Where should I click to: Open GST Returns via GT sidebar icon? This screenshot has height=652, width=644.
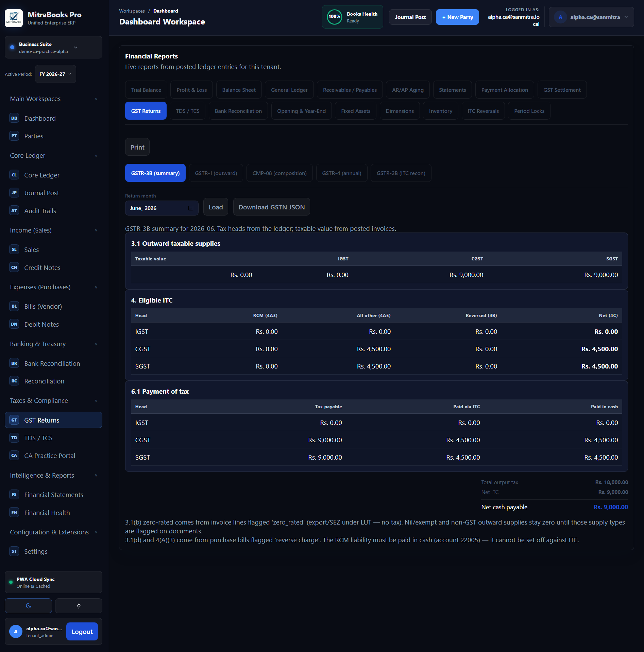point(14,420)
